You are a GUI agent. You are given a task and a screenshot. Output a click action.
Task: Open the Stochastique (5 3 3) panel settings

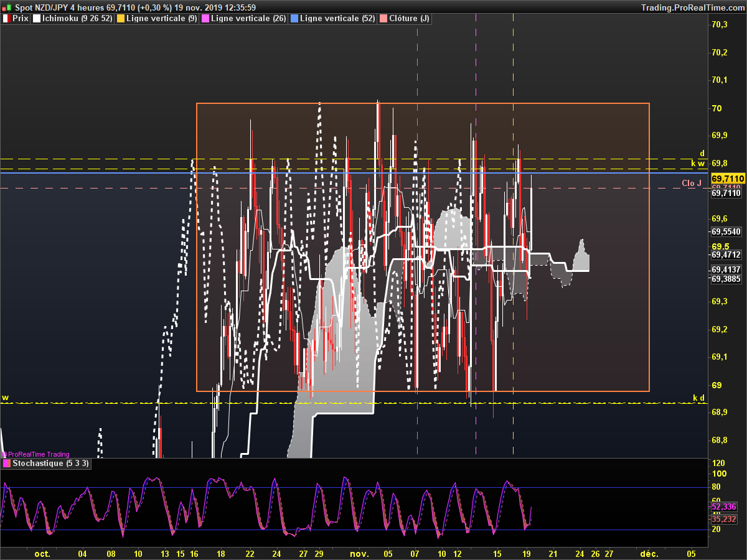47,464
